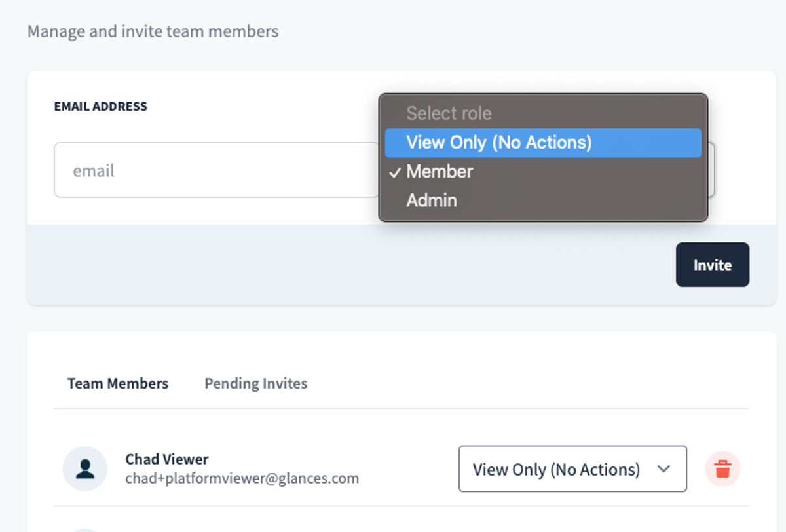Select the Member role option
The image size is (786, 532).
tap(543, 172)
